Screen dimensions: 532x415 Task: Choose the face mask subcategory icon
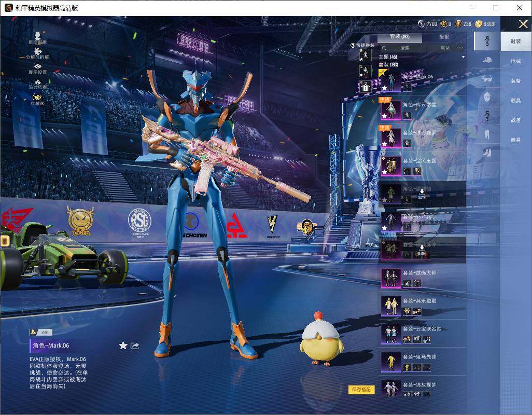[x=487, y=97]
